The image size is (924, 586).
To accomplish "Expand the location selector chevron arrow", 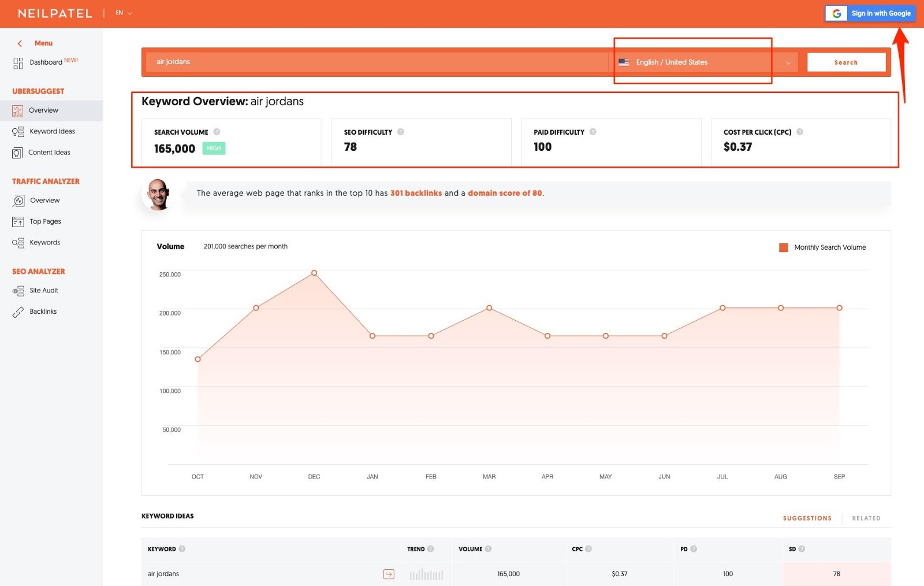I will (788, 63).
